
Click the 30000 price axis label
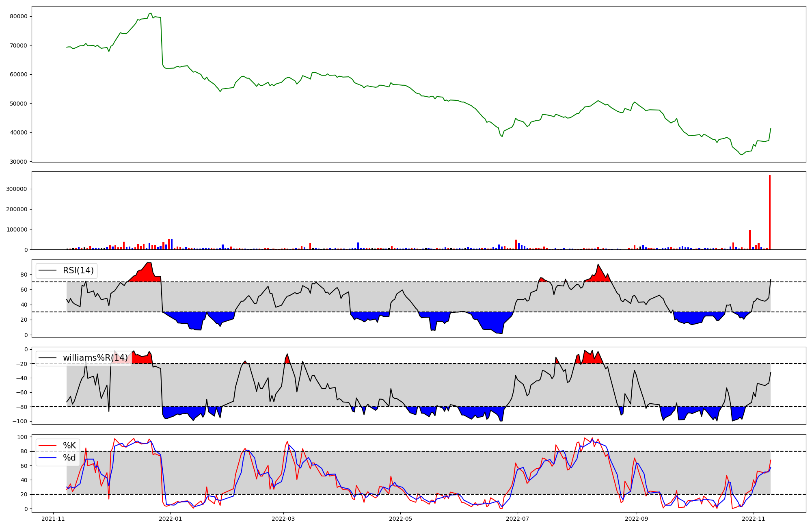pyautogui.click(x=18, y=162)
